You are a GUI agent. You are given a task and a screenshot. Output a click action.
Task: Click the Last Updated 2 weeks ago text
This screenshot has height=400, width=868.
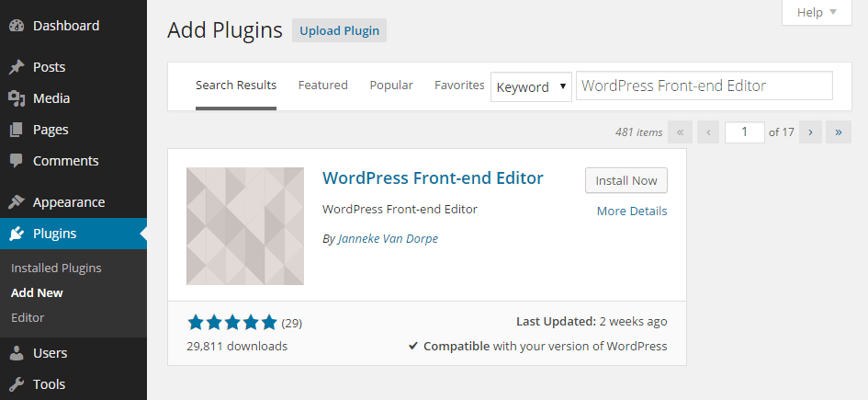(x=592, y=321)
